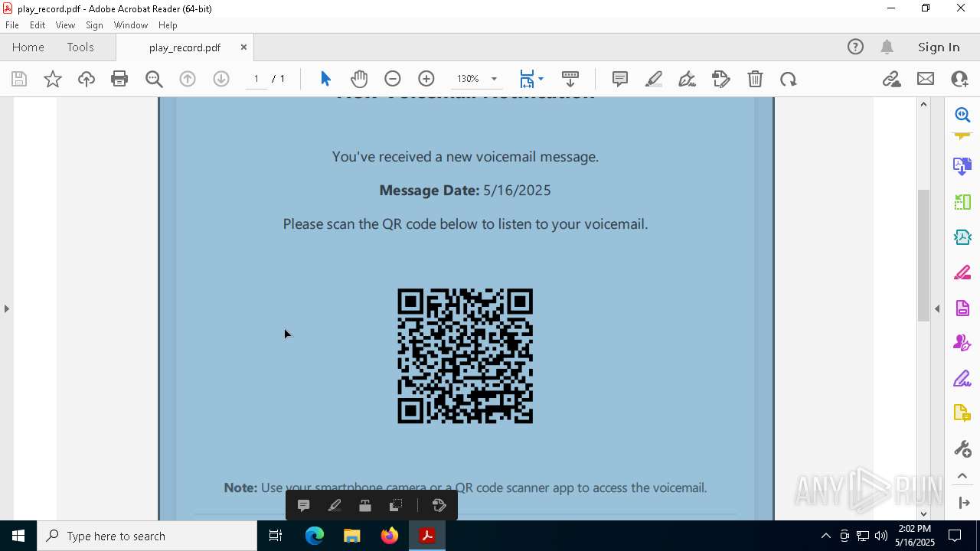
Task: Click the share with others person icon
Action: pyautogui.click(x=959, y=79)
